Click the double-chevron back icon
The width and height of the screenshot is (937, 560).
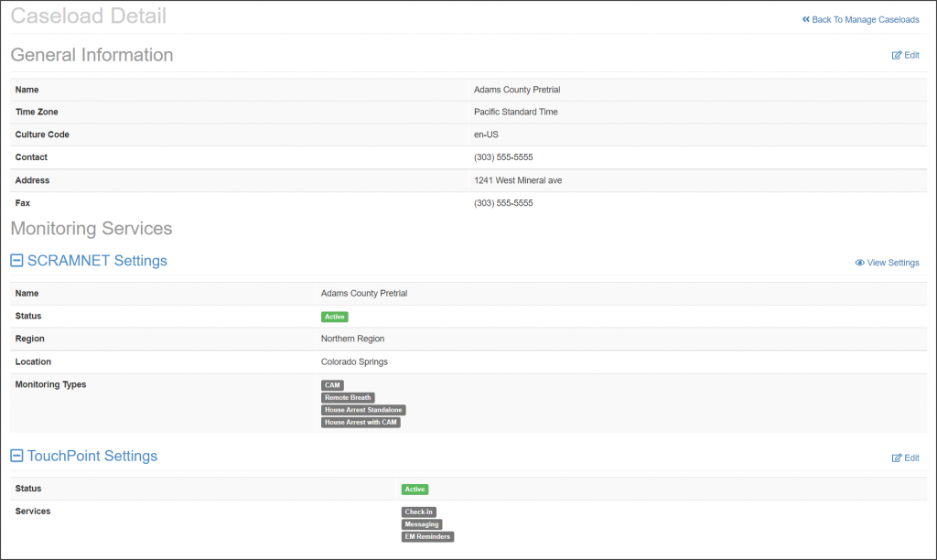(x=805, y=19)
